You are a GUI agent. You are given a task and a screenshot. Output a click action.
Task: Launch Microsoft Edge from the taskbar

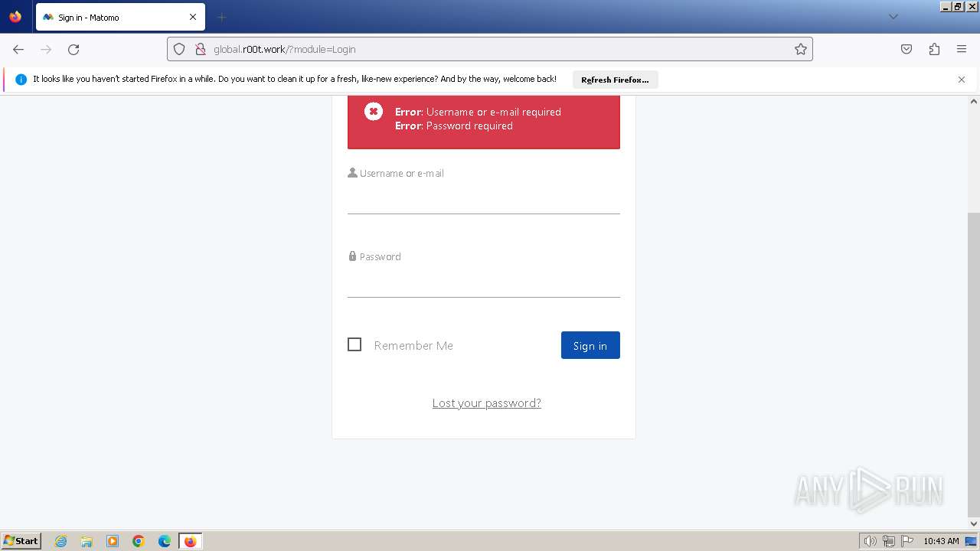[x=165, y=541]
